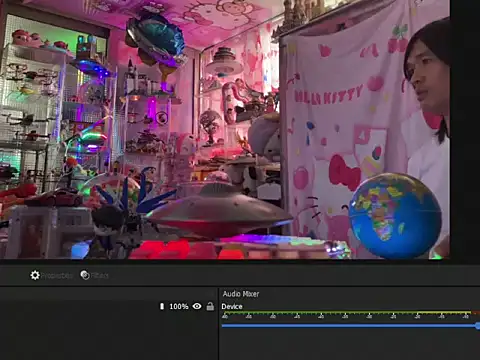Toggle the source lock icon
This screenshot has height=360, width=480.
point(210,306)
